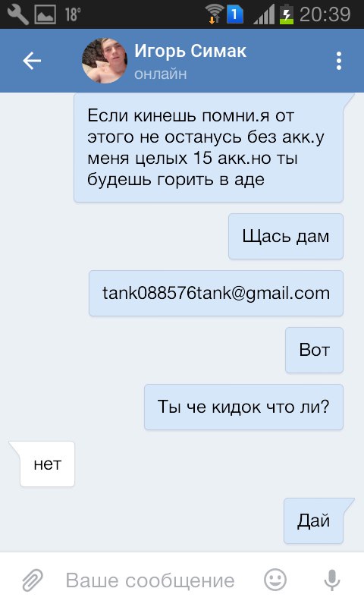
Task: Tap the wrench icon in status bar
Action: point(18,14)
